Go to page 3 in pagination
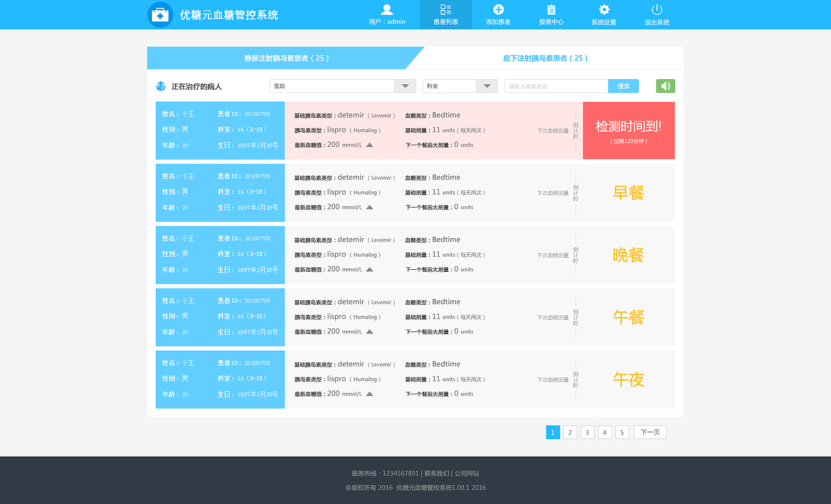 coord(587,431)
